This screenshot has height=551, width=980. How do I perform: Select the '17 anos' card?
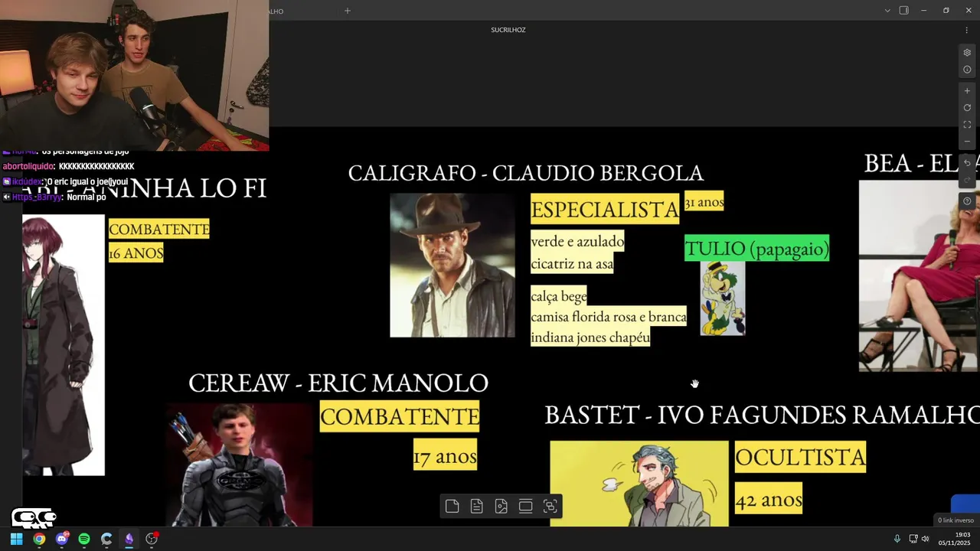pos(445,455)
